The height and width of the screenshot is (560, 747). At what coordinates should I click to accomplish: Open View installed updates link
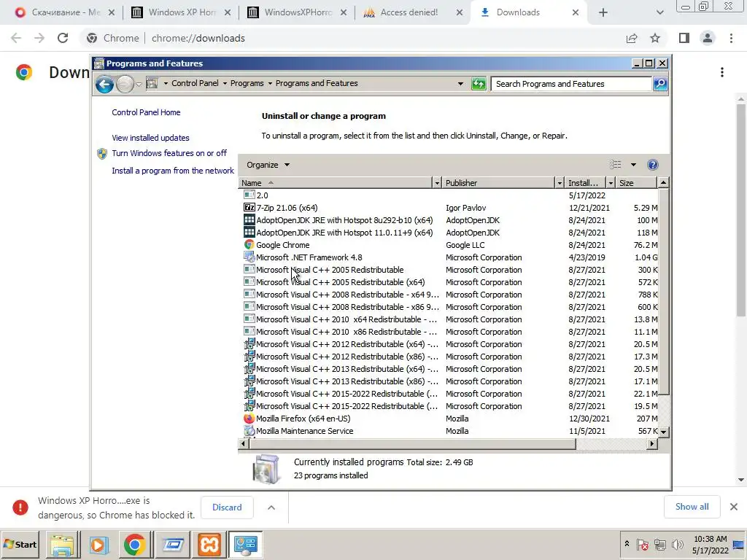click(150, 138)
